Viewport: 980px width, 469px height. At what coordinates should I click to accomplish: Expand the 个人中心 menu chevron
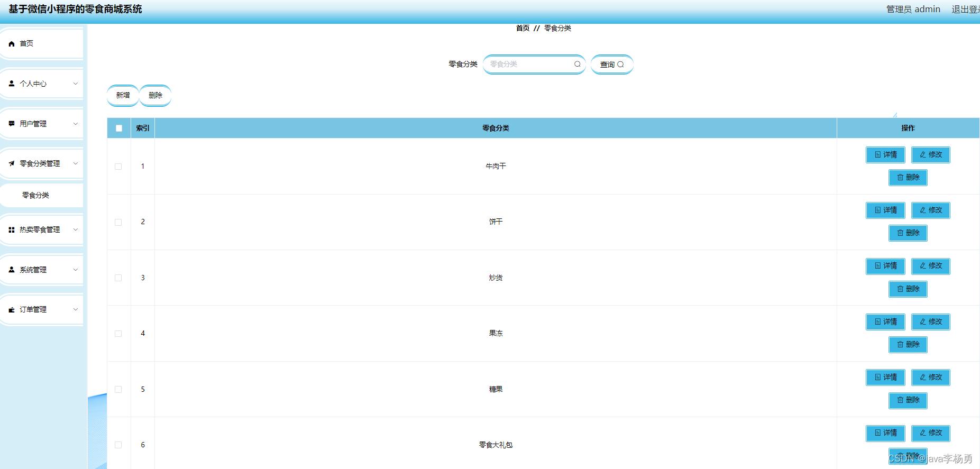tap(75, 84)
